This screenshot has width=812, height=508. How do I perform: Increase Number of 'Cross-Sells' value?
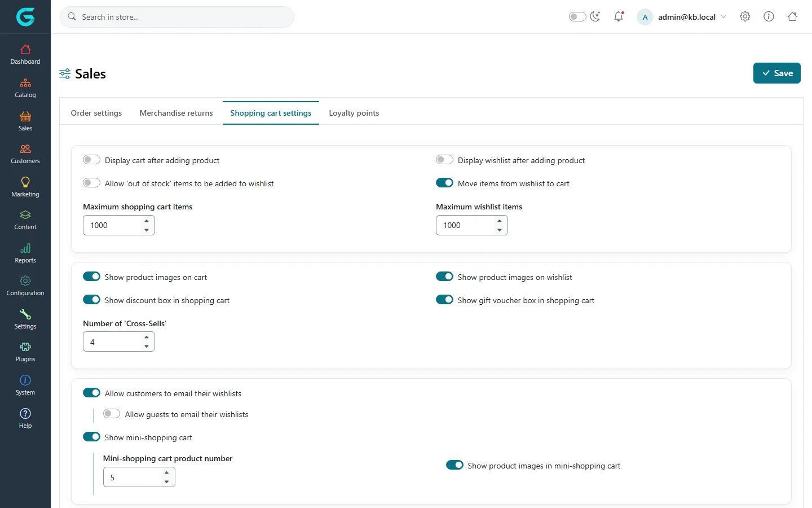coord(147,338)
